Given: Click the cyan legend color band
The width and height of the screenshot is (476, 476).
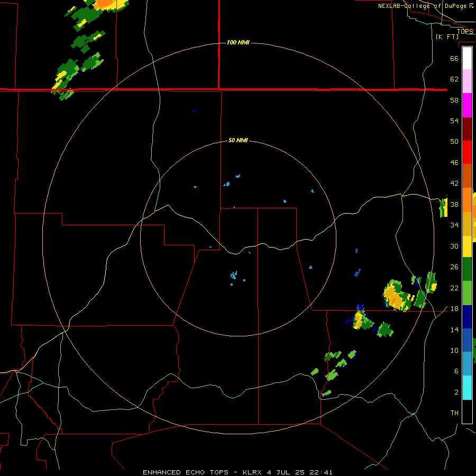Looking at the screenshot, I should pos(467,388).
